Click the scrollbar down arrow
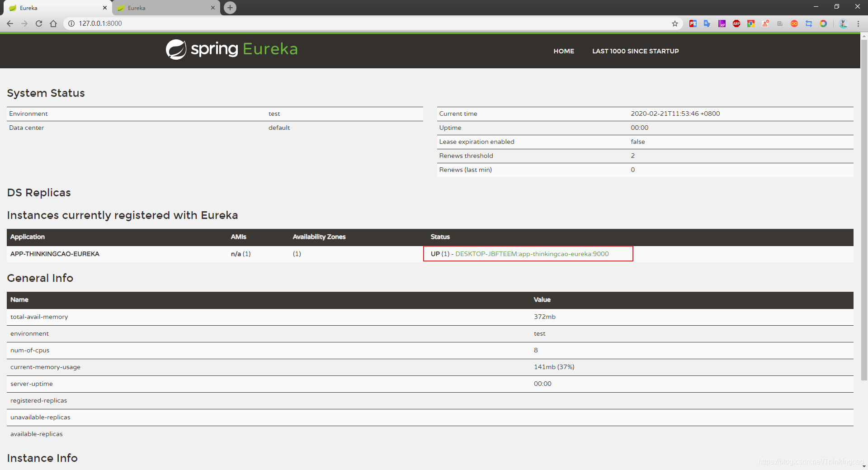Image resolution: width=868 pixels, height=470 pixels. pyautogui.click(x=864, y=466)
